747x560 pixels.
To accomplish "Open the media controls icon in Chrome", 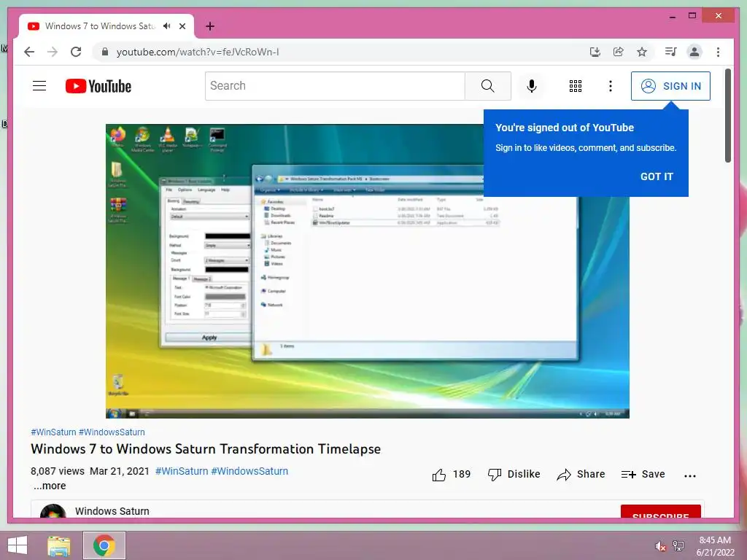I will tap(671, 52).
